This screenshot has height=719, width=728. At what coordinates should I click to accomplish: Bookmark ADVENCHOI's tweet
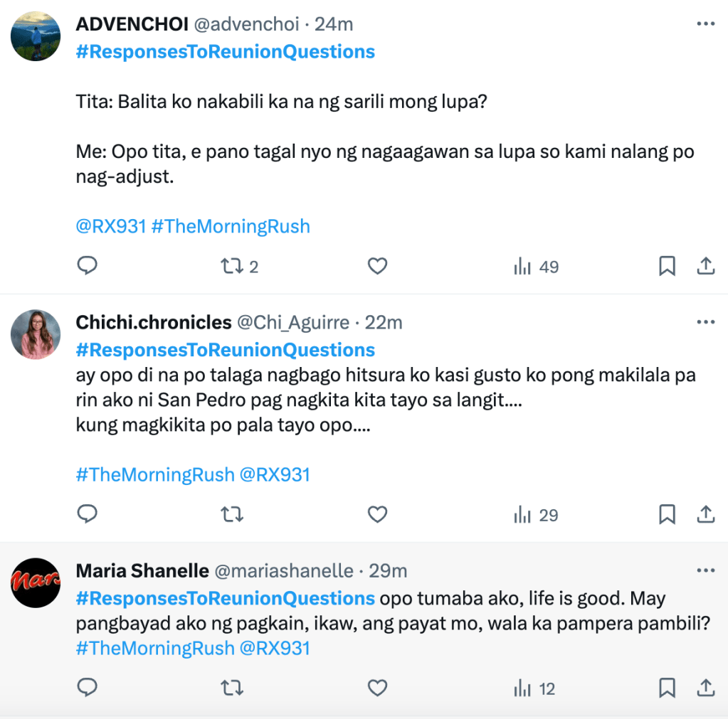[667, 266]
